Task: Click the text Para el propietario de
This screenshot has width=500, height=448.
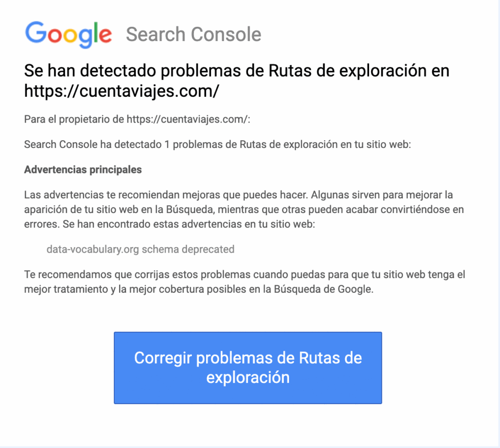Action: (74, 119)
